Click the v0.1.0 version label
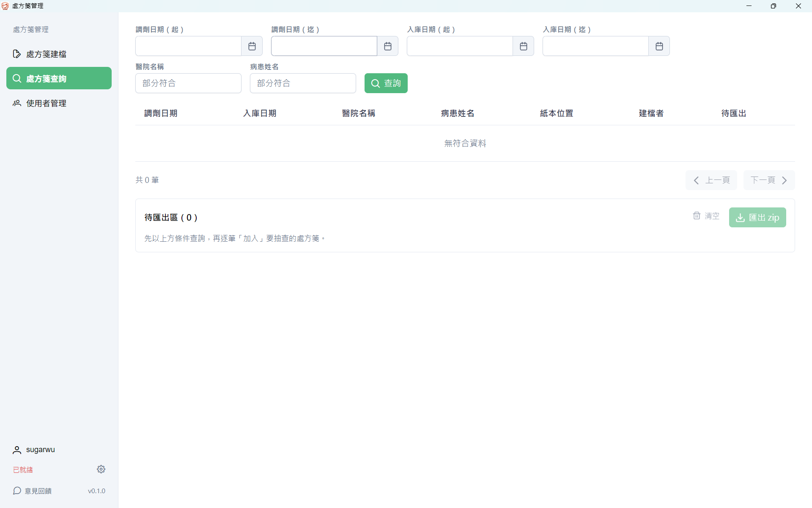 pos(96,491)
